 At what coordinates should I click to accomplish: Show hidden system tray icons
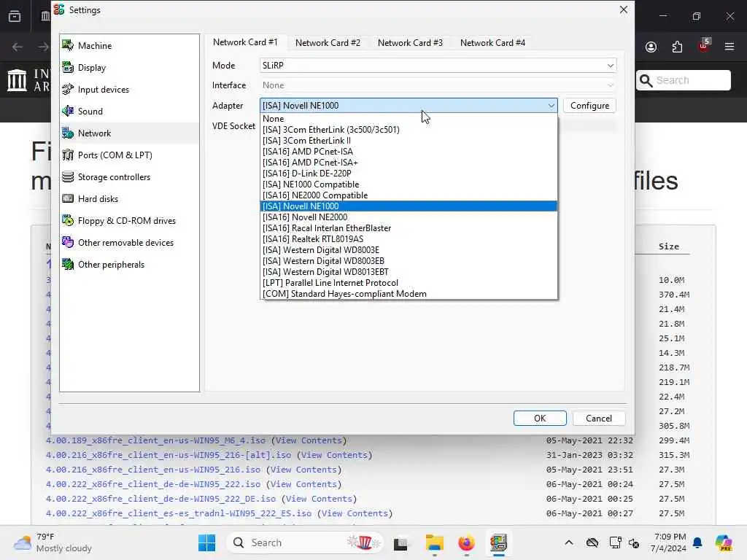[569, 542]
